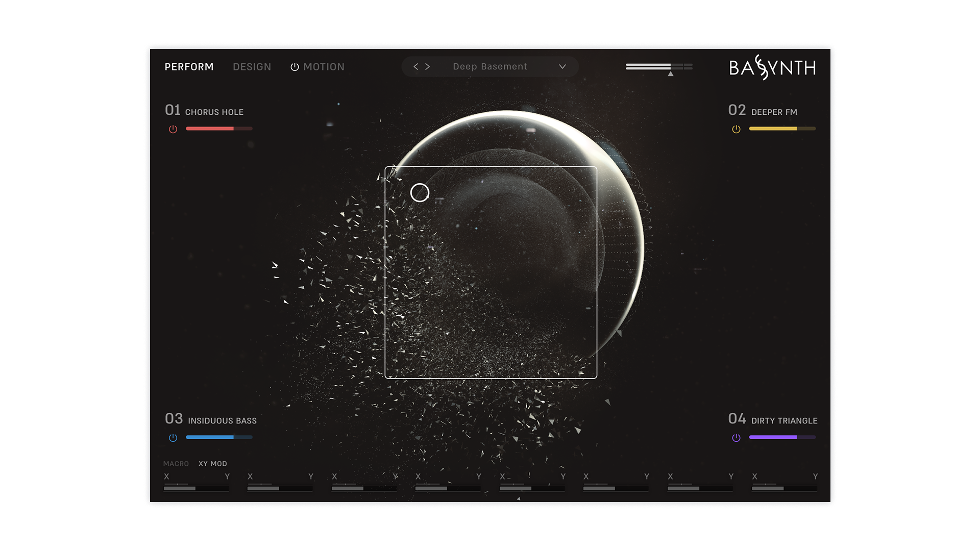980x551 pixels.
Task: Click the Motion power icon
Action: pyautogui.click(x=295, y=67)
